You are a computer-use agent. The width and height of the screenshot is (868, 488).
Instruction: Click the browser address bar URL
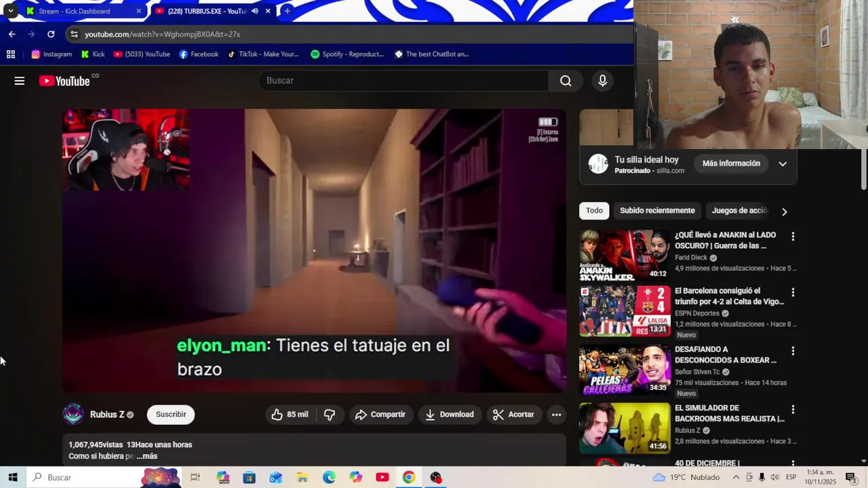point(162,34)
